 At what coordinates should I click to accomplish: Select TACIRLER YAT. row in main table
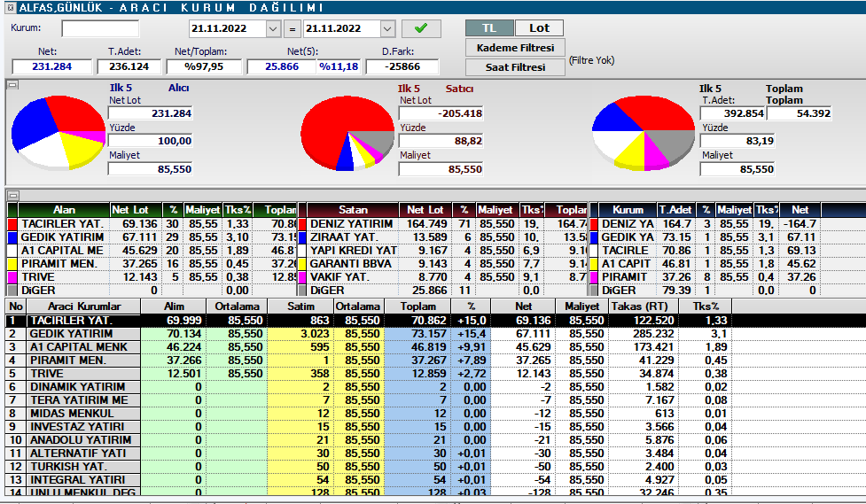(x=436, y=321)
